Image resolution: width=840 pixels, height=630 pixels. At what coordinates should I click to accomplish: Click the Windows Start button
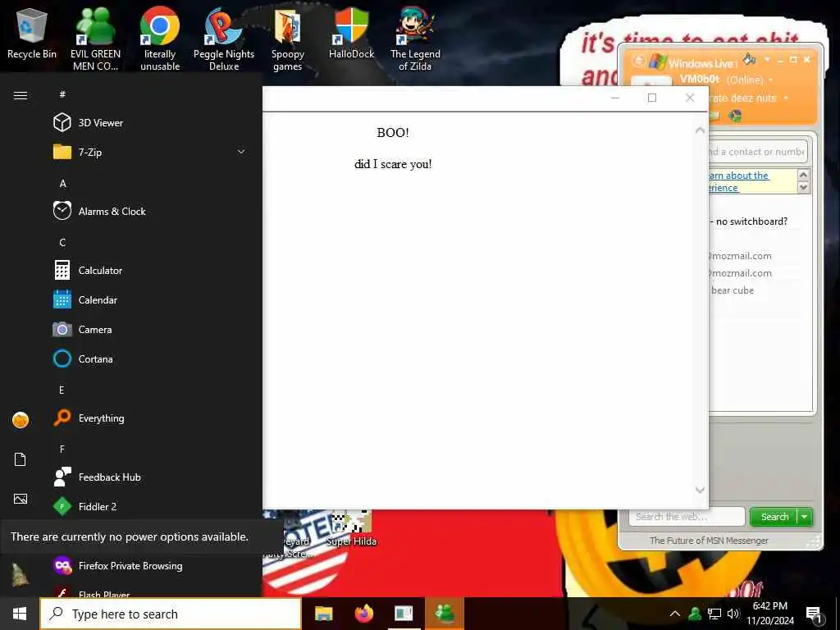click(x=20, y=614)
